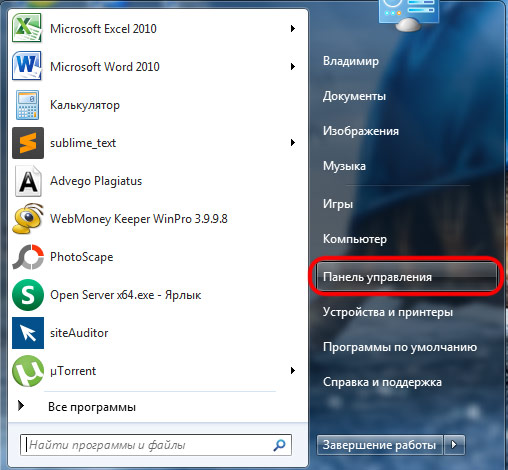Open siteAuditor icon
The height and width of the screenshot is (470, 508).
[28, 333]
